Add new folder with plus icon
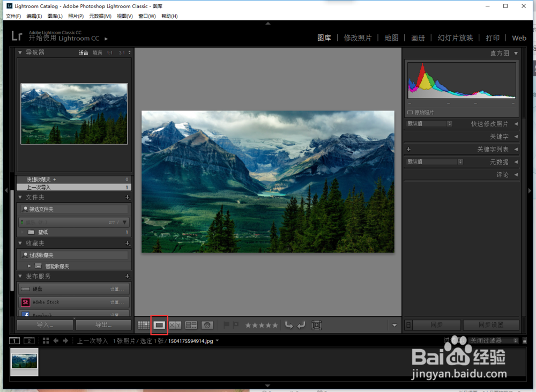This screenshot has width=536, height=392. pos(127,197)
